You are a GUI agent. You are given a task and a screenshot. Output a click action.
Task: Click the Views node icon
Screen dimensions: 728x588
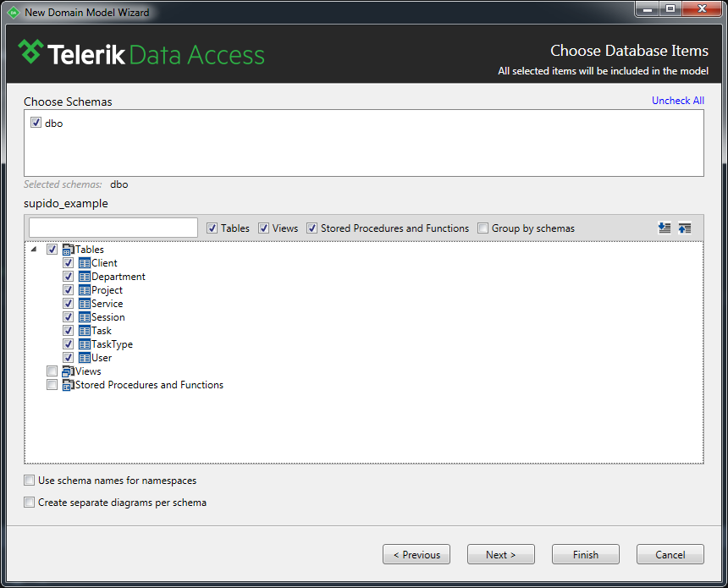pos(69,371)
